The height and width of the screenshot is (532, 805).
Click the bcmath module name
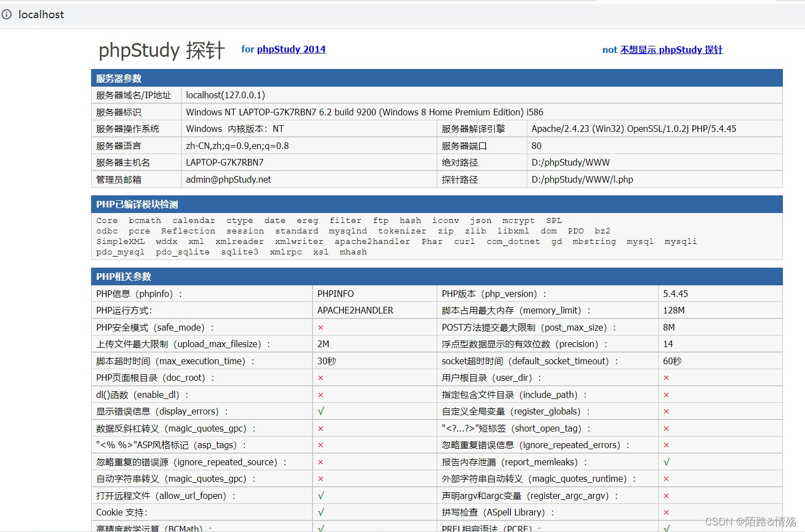click(x=145, y=220)
